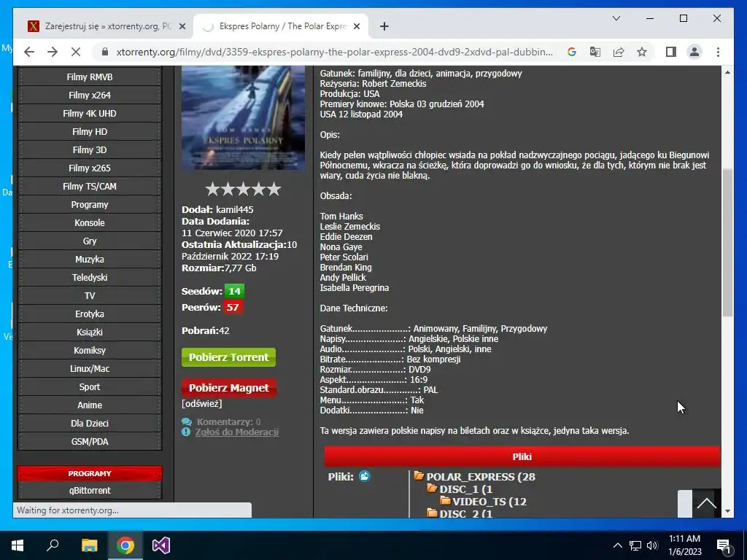Click the [odśwież] refresh link
Image resolution: width=747 pixels, height=560 pixels.
(201, 403)
